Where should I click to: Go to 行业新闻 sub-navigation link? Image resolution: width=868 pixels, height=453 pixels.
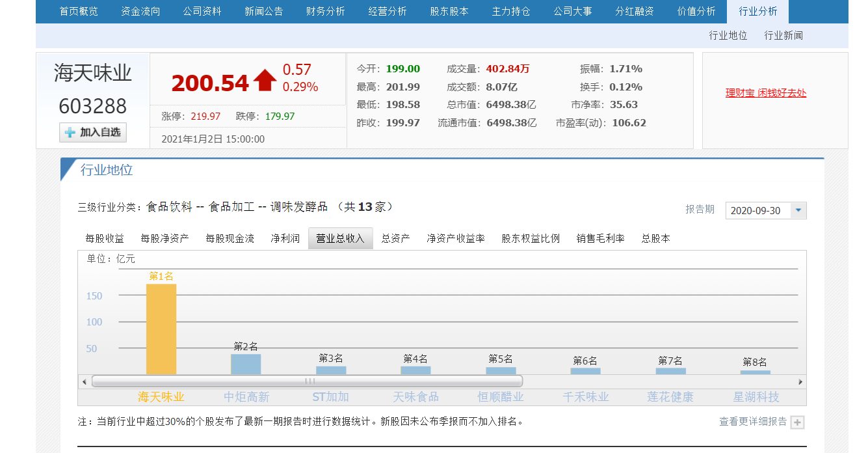coord(783,36)
